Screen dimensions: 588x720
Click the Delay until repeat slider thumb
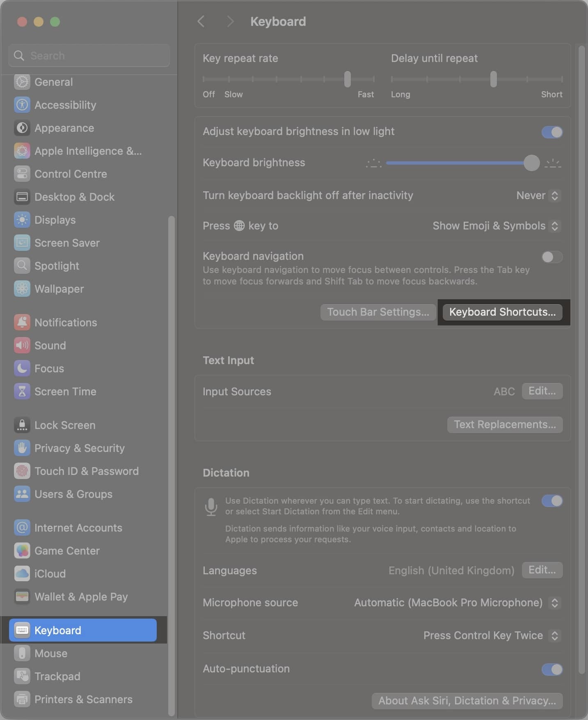[x=494, y=79]
